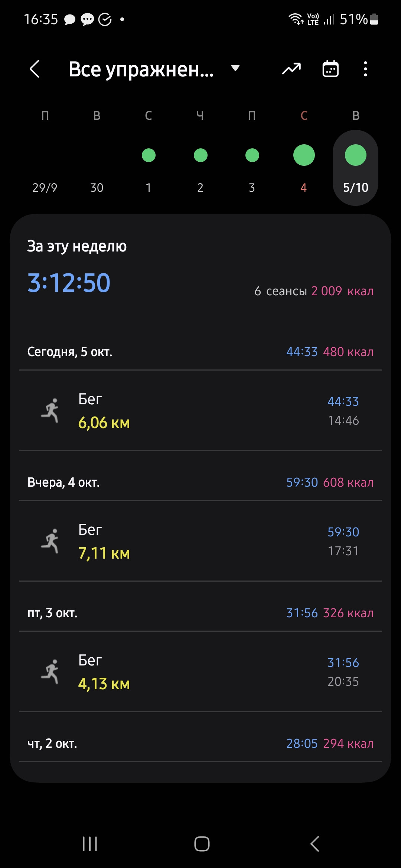Tap the Android home button
Image resolution: width=401 pixels, height=868 pixels.
202,844
